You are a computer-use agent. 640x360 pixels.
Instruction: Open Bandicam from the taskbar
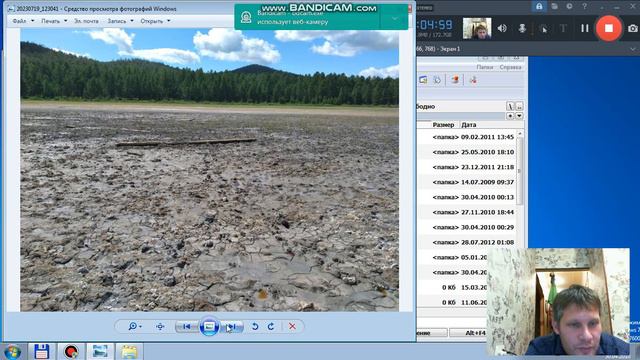click(x=71, y=351)
